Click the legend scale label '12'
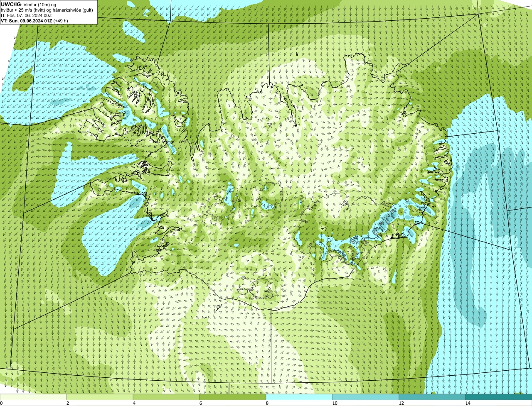The height and width of the screenshot is (406, 532). click(x=401, y=403)
